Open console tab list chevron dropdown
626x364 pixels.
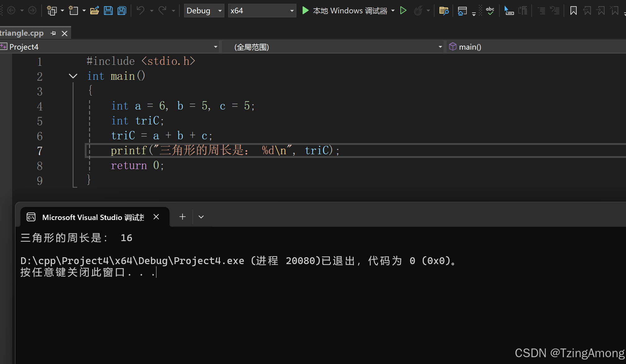(201, 217)
